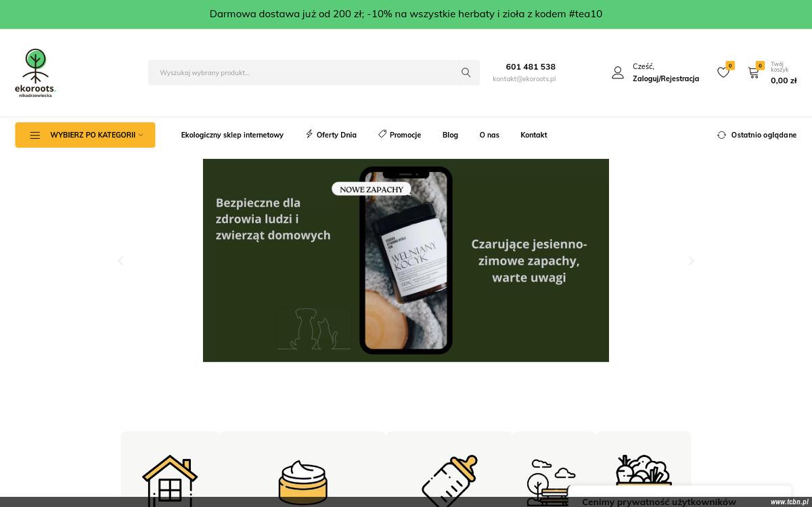Open Oferty Dnia menu item
812x507 pixels.
point(336,135)
